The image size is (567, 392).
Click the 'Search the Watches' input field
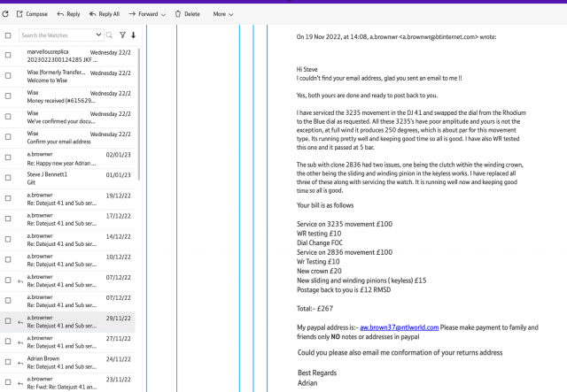coord(55,35)
